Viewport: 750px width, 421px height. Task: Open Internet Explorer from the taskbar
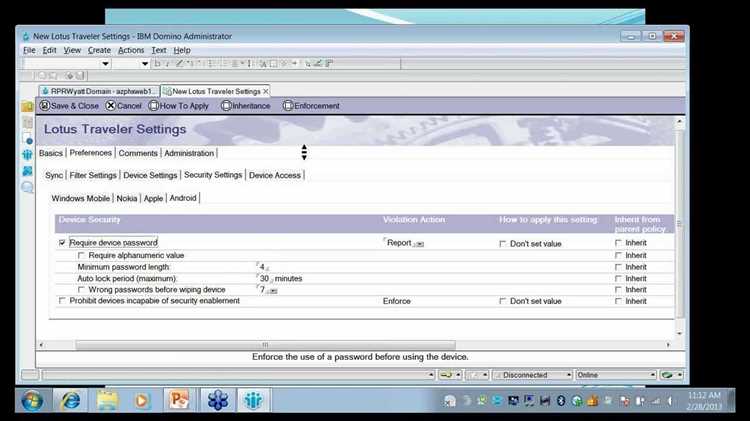point(71,400)
